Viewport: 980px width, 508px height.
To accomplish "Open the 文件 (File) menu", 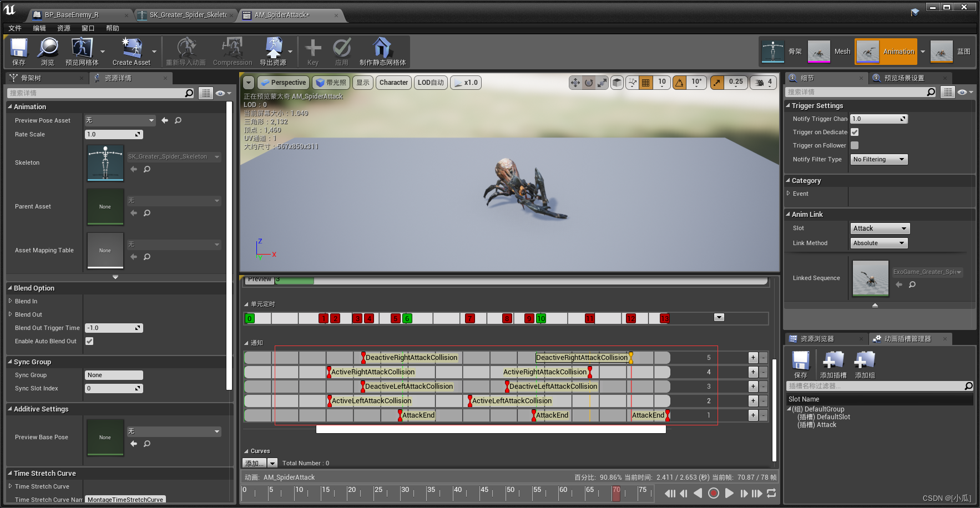I will [x=15, y=28].
